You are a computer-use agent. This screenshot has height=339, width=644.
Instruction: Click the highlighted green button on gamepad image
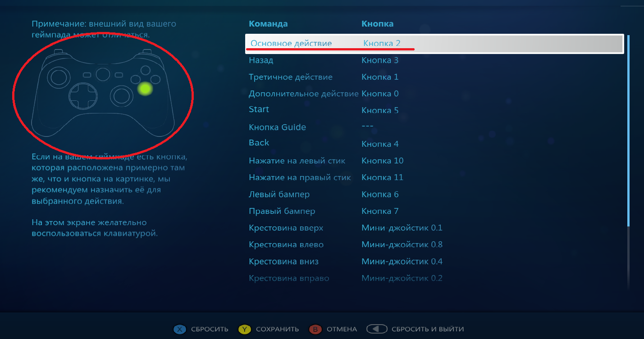coord(145,89)
